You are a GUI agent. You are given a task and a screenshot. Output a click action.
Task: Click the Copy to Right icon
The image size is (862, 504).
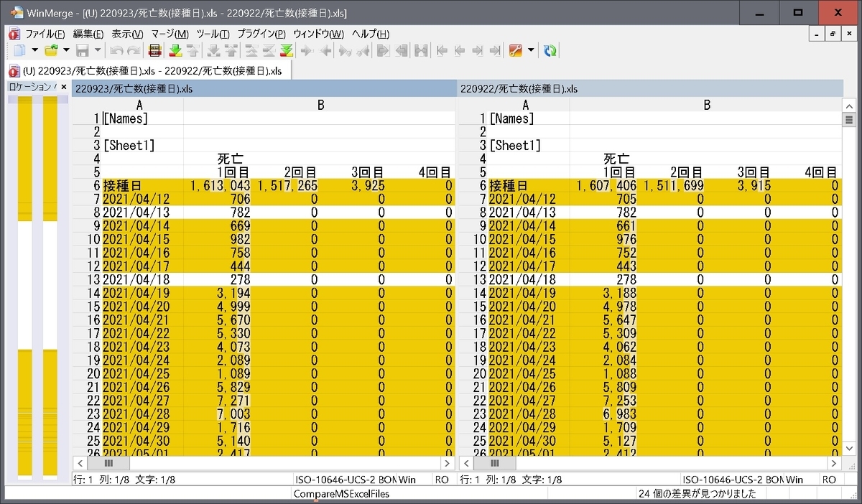pyautogui.click(x=306, y=50)
